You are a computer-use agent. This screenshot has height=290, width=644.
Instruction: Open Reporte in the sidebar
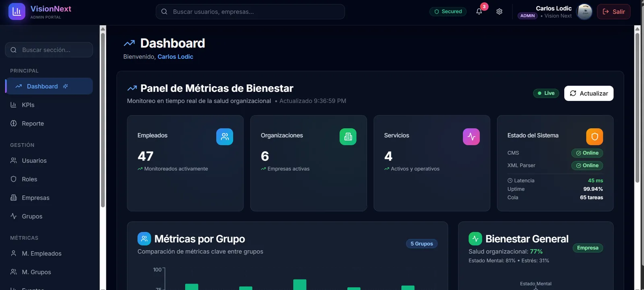point(49,123)
